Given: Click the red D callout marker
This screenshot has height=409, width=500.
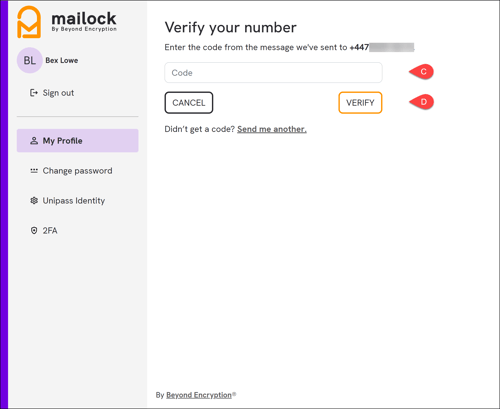Looking at the screenshot, I should click(x=422, y=102).
